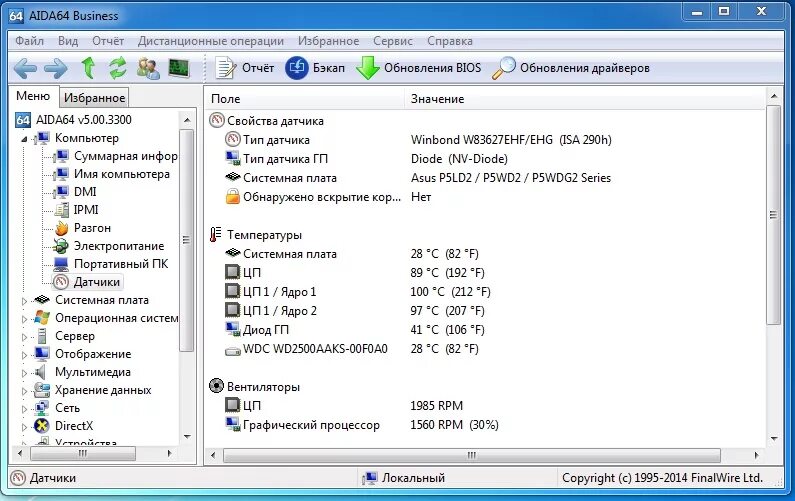Screen dimensions: 795x501
Task: Open the Сервис menu
Action: pyautogui.click(x=393, y=41)
